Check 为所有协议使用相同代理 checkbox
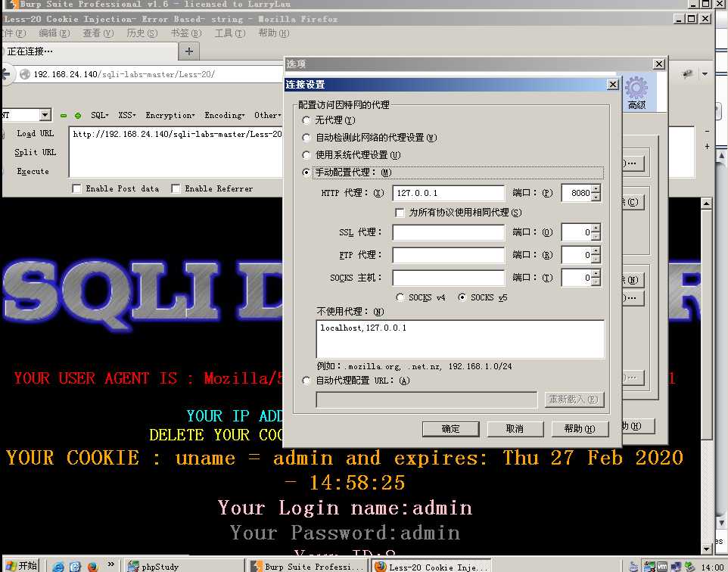Image resolution: width=728 pixels, height=572 pixels. pos(400,213)
